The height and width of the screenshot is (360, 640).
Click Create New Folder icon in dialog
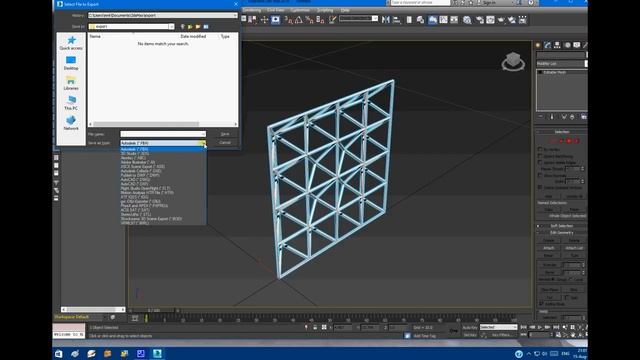198,27
